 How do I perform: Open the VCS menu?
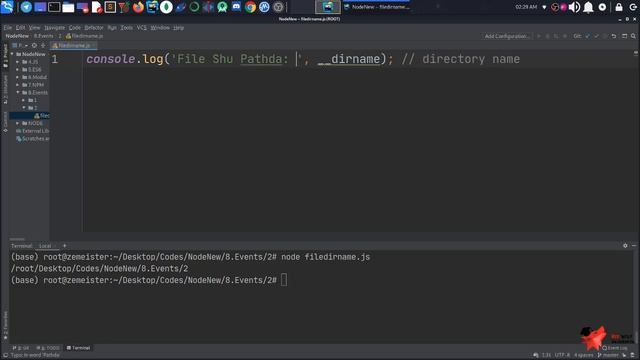(x=141, y=27)
